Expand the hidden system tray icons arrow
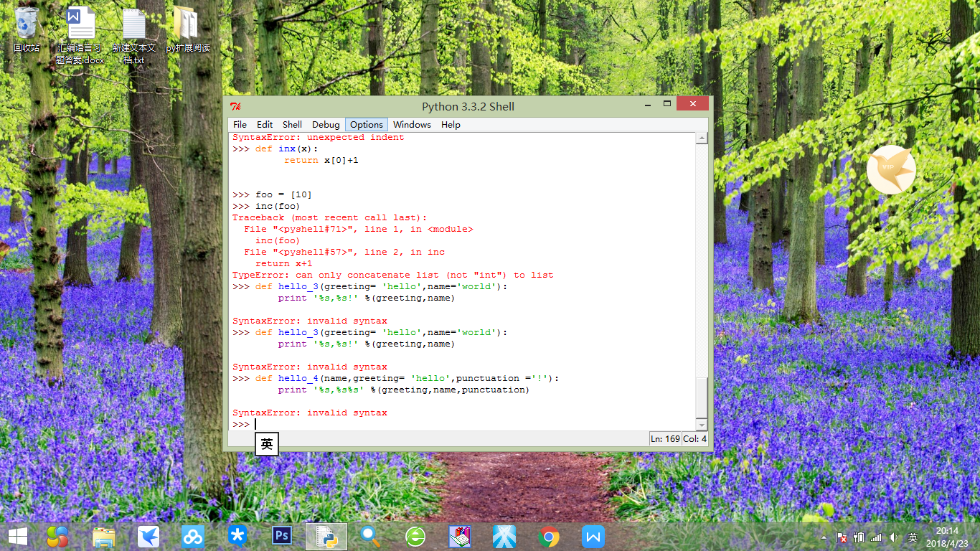Screen dimensions: 980x551 click(x=824, y=537)
